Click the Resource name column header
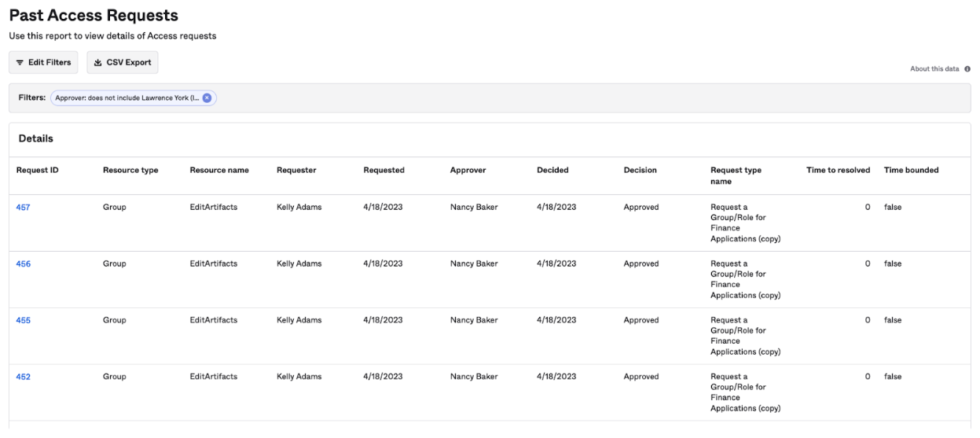Viewport: 980px width, 438px height. click(x=219, y=171)
